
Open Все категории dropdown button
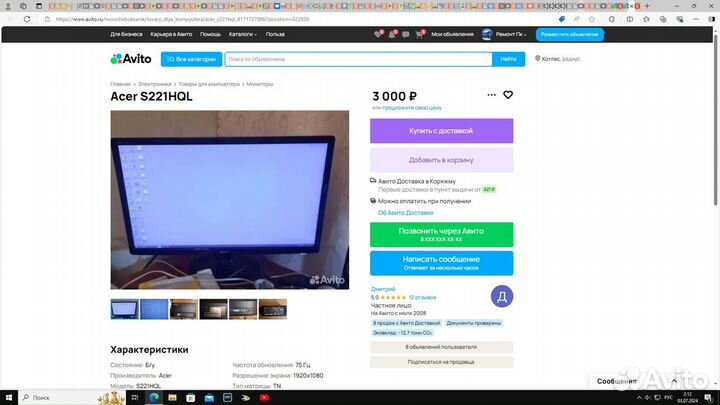point(191,59)
